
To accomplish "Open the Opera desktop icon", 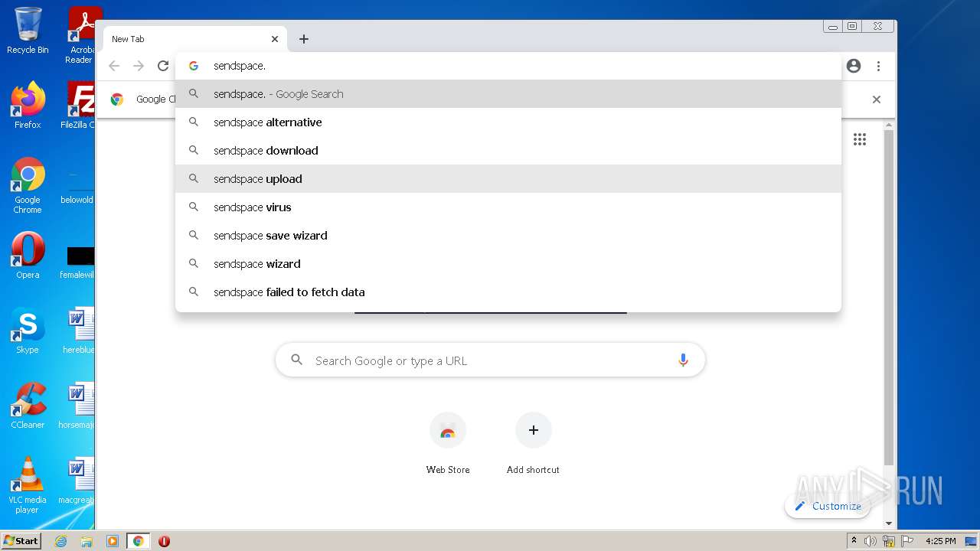I will pyautogui.click(x=28, y=256).
